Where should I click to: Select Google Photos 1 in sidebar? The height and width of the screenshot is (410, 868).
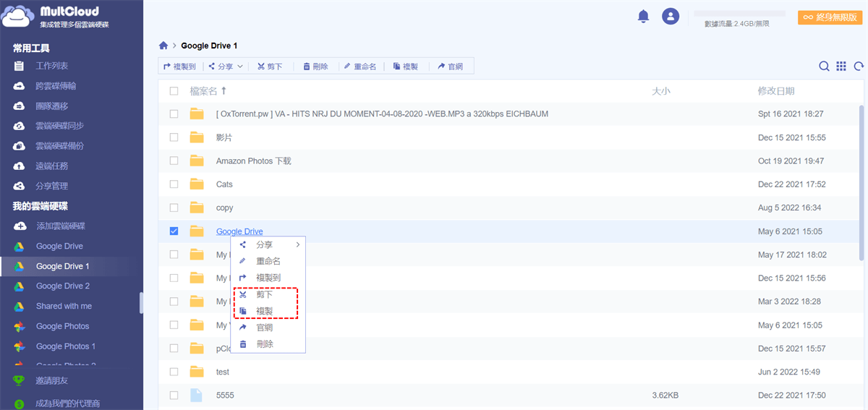66,346
